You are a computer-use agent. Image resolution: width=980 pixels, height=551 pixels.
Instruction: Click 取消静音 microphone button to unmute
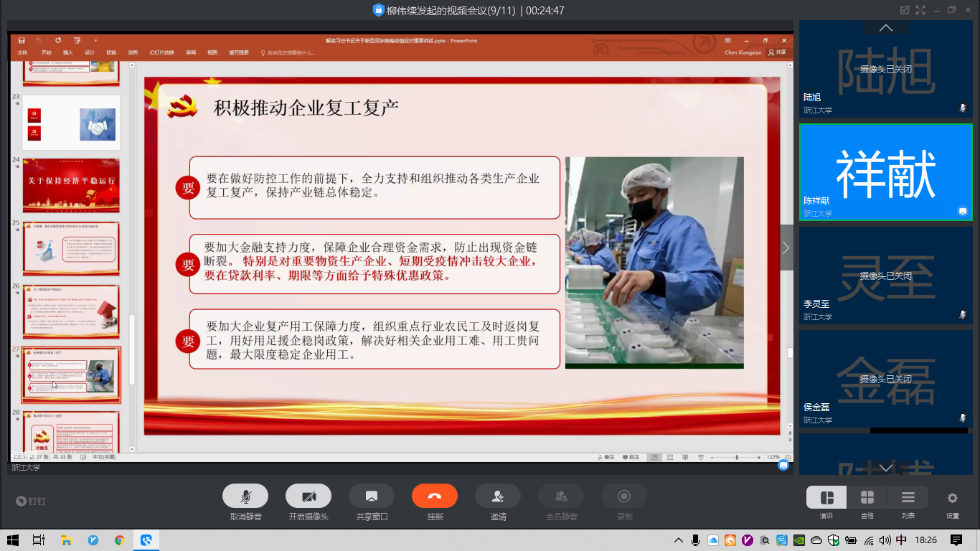click(245, 496)
